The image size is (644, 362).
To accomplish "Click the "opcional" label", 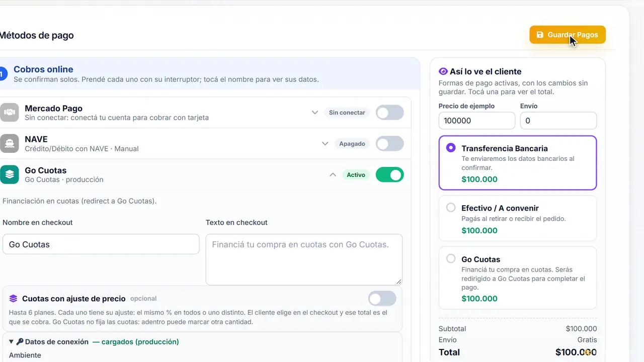I will click(143, 299).
